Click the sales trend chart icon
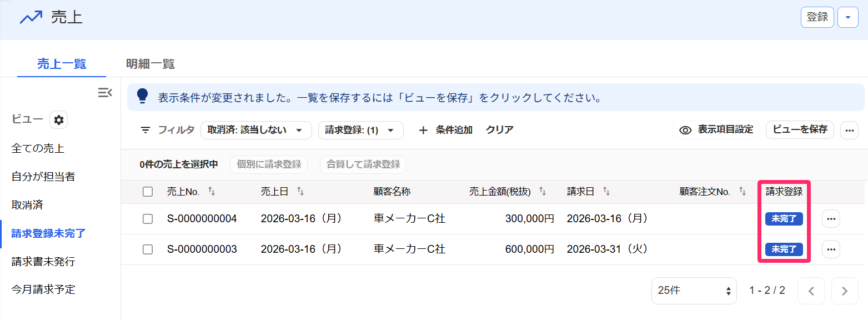Viewport: 868px width, 320px height. click(x=31, y=17)
